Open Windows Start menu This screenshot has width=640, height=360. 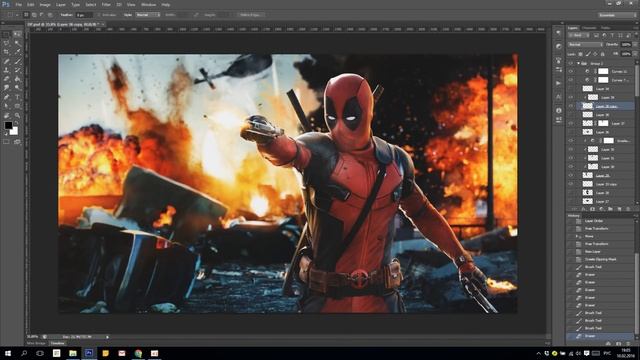[8, 353]
